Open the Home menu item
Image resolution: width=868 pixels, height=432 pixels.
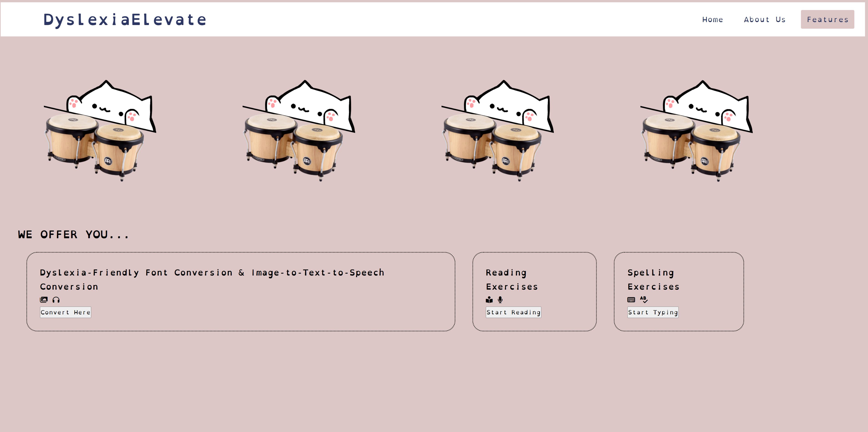(x=713, y=19)
